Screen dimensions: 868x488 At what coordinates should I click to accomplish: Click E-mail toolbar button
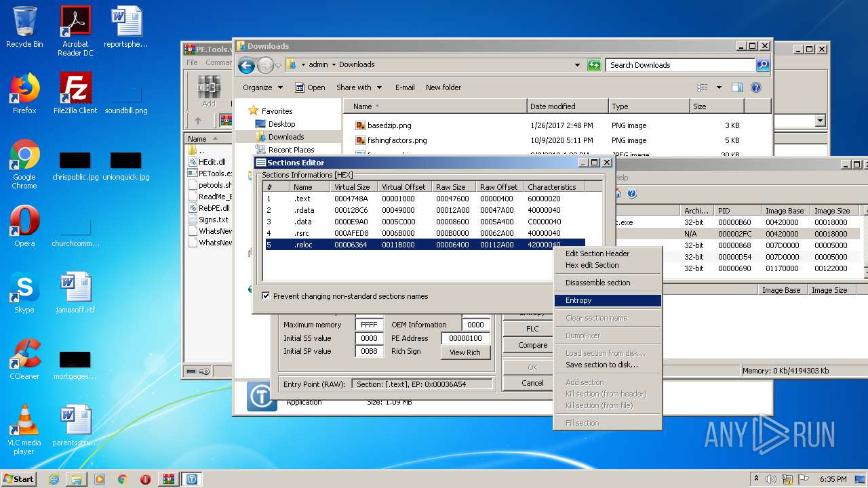405,87
